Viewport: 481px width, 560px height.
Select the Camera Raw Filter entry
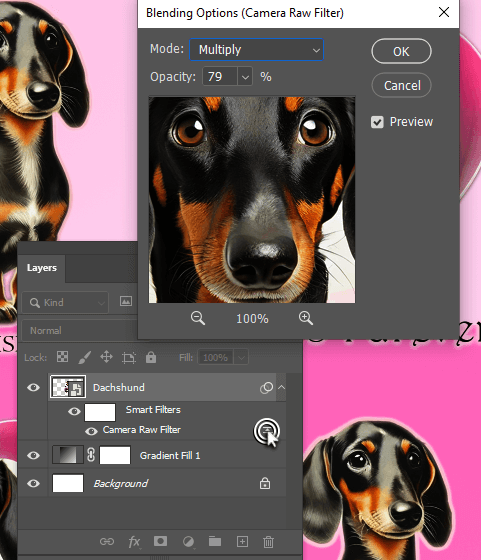tap(142, 430)
